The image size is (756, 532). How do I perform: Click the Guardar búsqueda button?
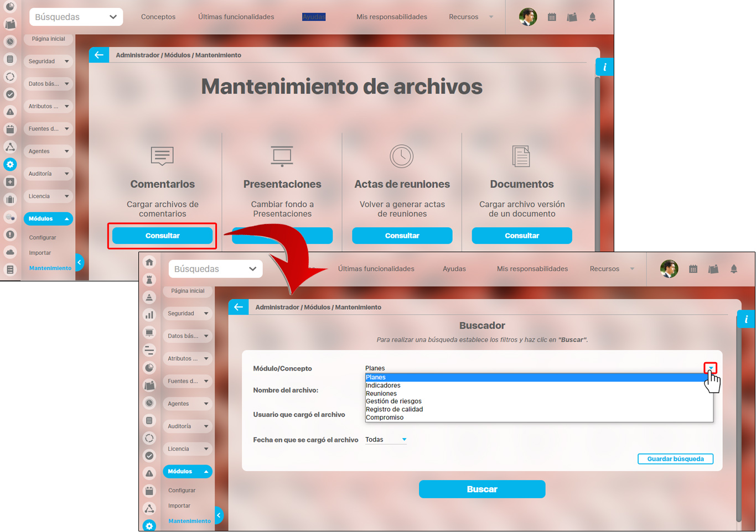(675, 459)
